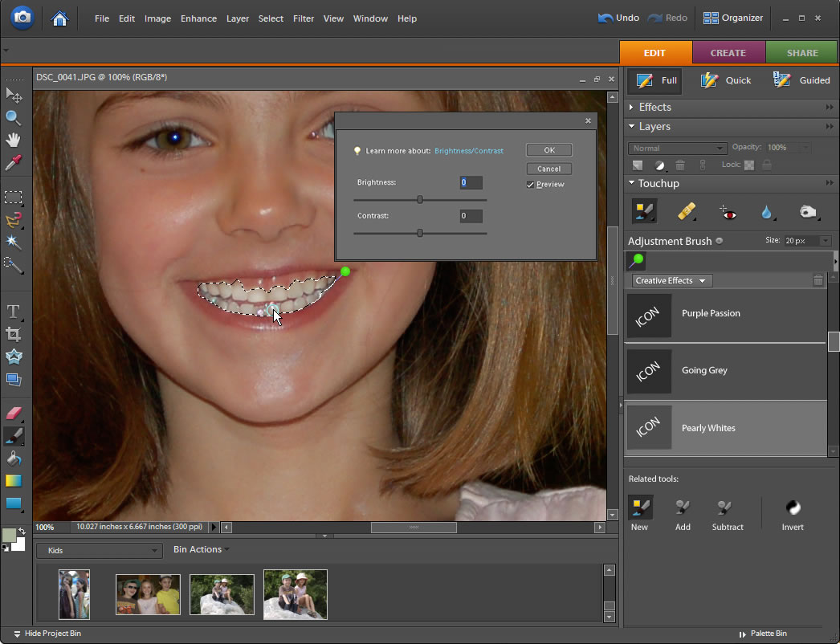Switch to Quick edit mode
Image resolution: width=840 pixels, height=644 pixels.
pyautogui.click(x=727, y=80)
